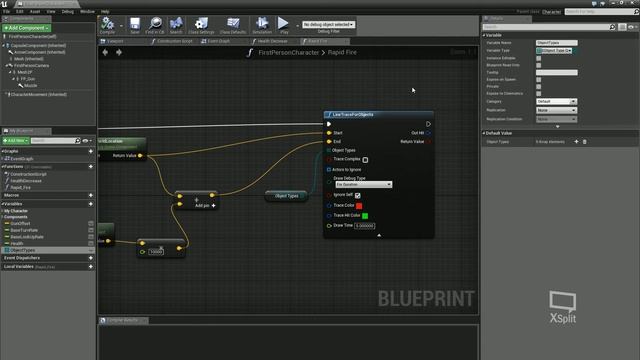Enable Private checkbox

(538, 87)
